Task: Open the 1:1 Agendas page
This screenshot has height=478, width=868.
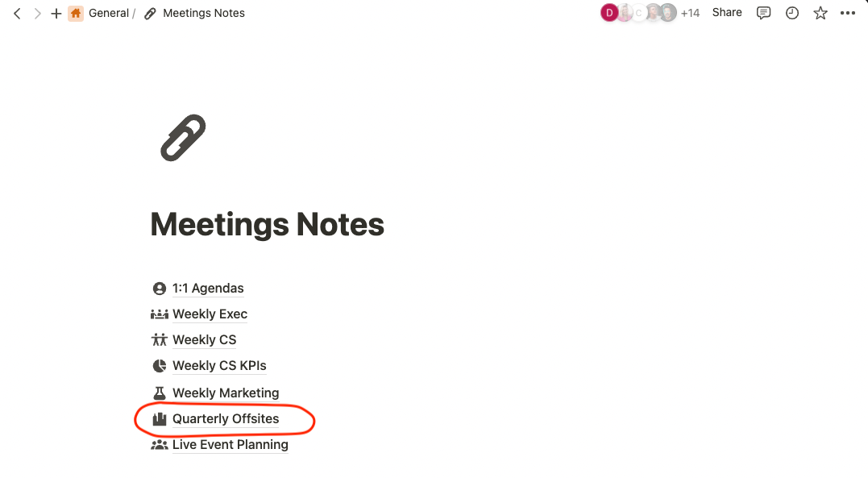Action: [x=208, y=288]
